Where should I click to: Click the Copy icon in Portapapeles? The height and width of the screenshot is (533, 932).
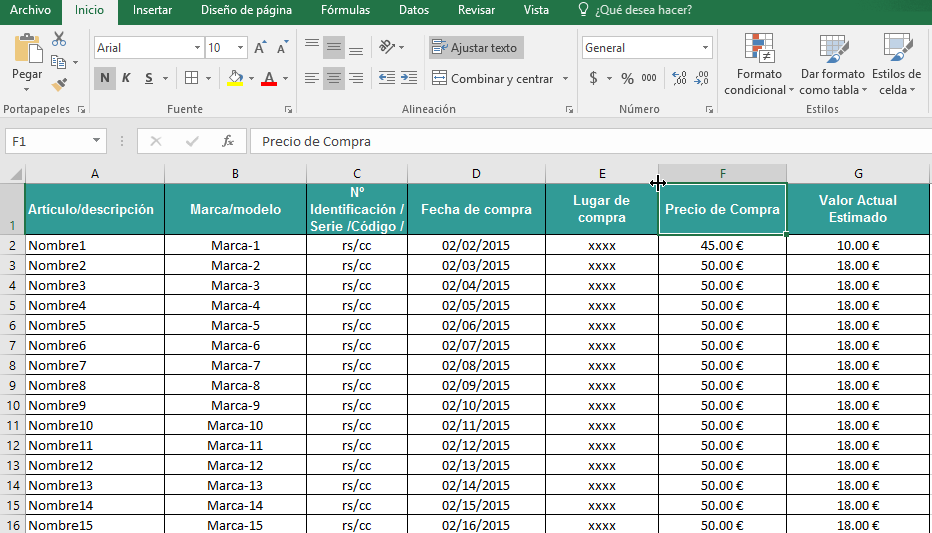58,62
